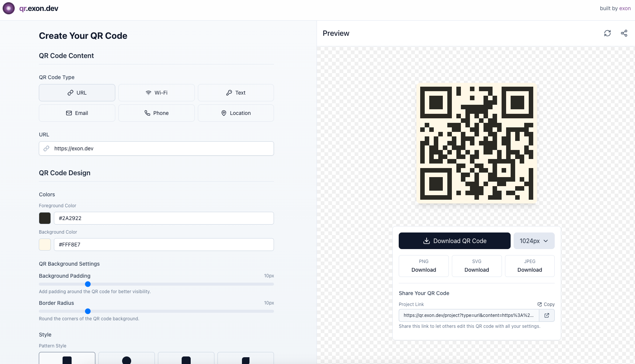Click the share icon in Preview header
The width and height of the screenshot is (635, 364).
click(x=624, y=33)
